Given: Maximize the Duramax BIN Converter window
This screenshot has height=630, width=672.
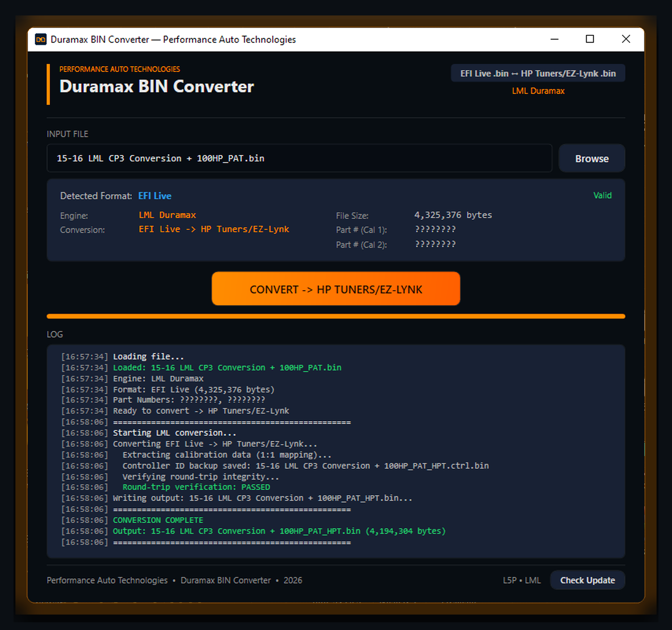Looking at the screenshot, I should (590, 39).
